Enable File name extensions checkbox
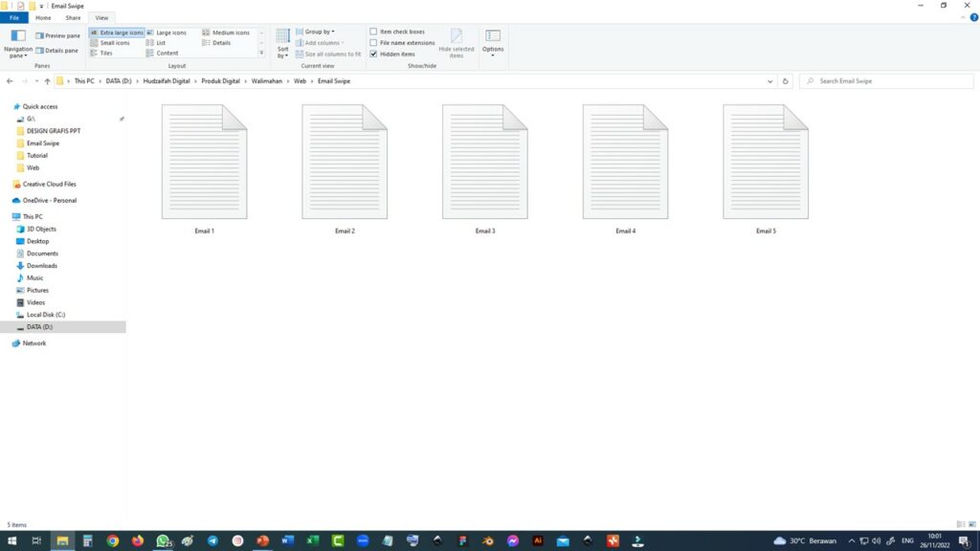This screenshot has width=980, height=551. tap(374, 43)
